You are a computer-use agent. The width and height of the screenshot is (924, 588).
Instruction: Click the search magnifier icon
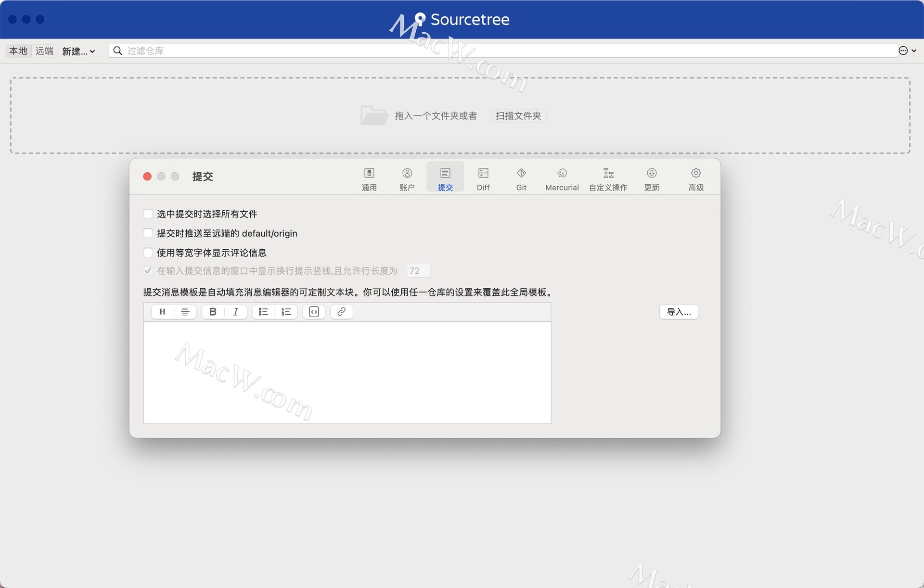point(117,51)
